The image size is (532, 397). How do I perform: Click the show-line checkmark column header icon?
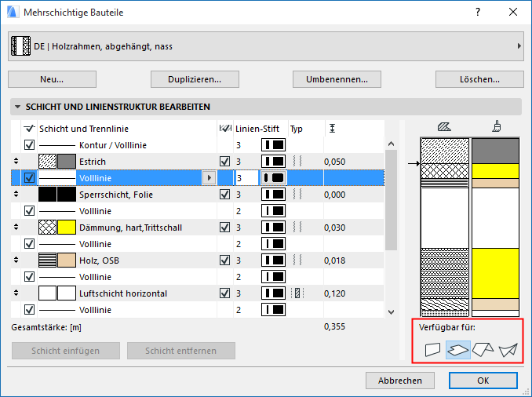coord(29,128)
